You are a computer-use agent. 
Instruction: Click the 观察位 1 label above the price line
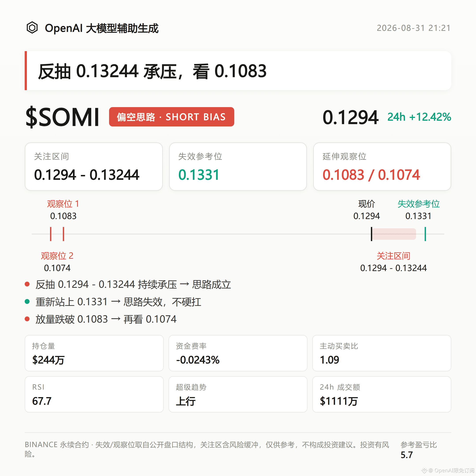coord(63,204)
